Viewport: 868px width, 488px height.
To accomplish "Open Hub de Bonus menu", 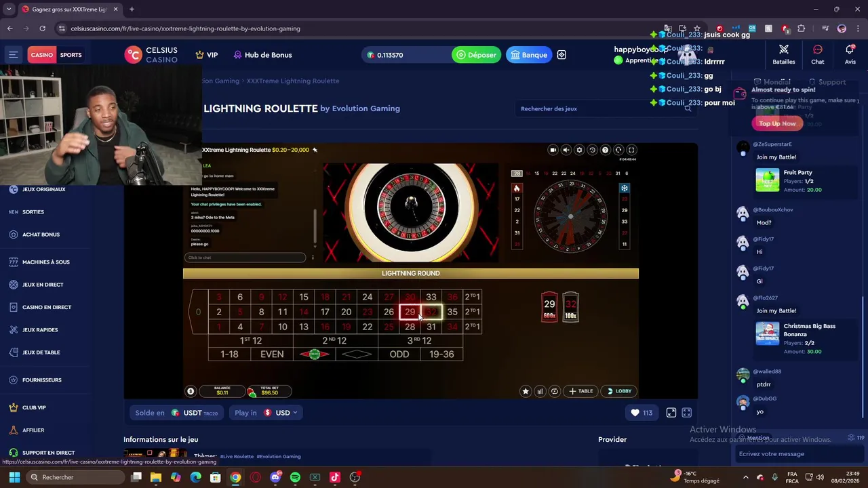I will (x=262, y=55).
